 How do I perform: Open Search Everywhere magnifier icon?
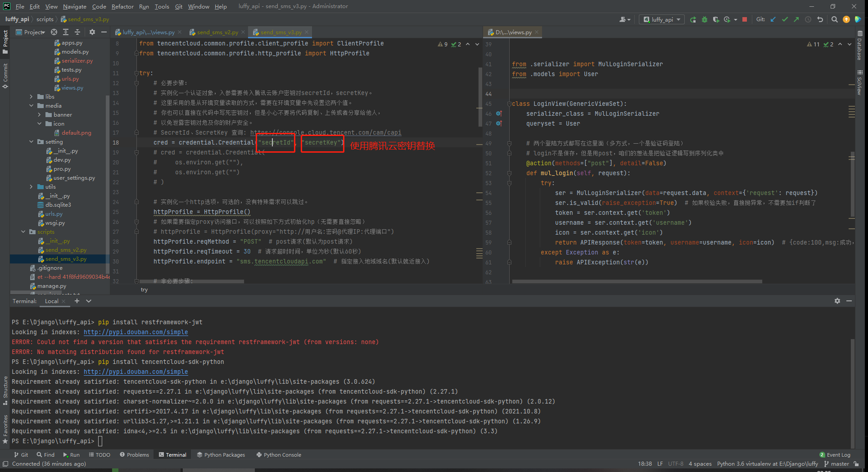click(834, 19)
